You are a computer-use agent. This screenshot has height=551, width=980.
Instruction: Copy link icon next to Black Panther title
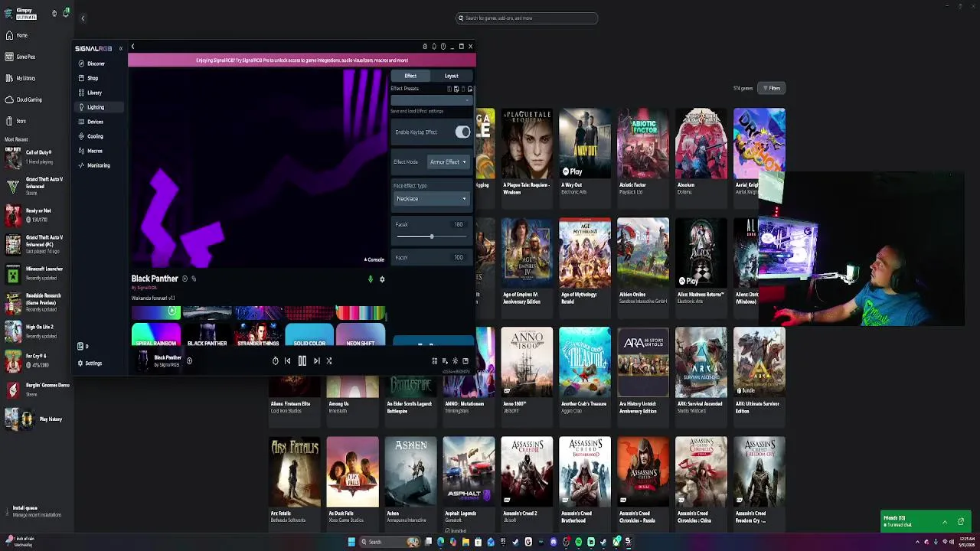[x=194, y=279]
